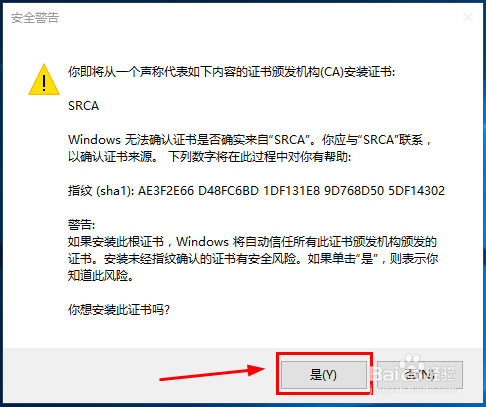Screen dimensions: 486x407
Task: Click fingerprint block 1DF131E8
Action: click(291, 191)
